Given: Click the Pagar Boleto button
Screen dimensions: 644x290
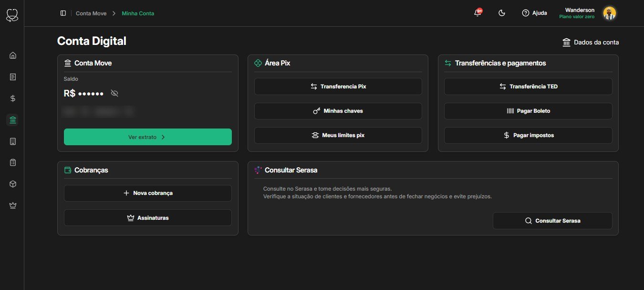Looking at the screenshot, I should coord(528,111).
